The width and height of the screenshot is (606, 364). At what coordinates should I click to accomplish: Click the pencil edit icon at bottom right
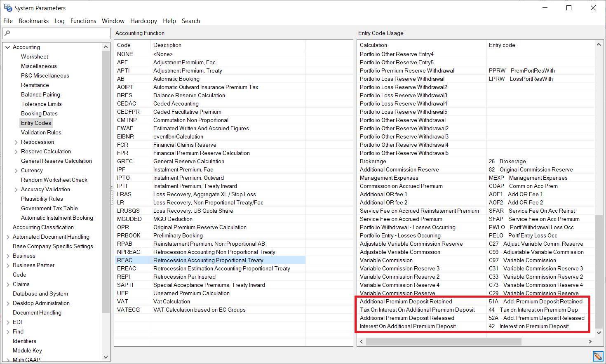(x=598, y=356)
